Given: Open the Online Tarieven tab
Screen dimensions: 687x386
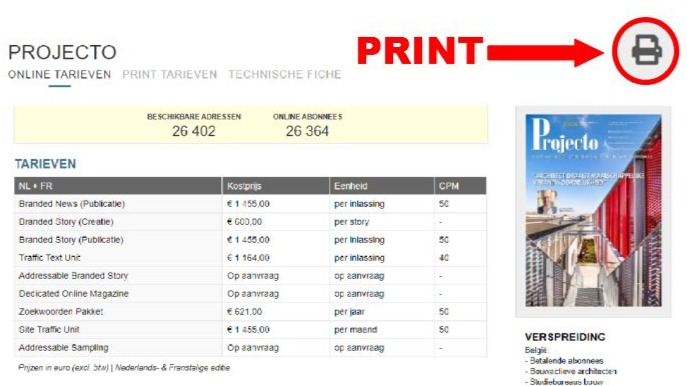Looking at the screenshot, I should pyautogui.click(x=60, y=74).
